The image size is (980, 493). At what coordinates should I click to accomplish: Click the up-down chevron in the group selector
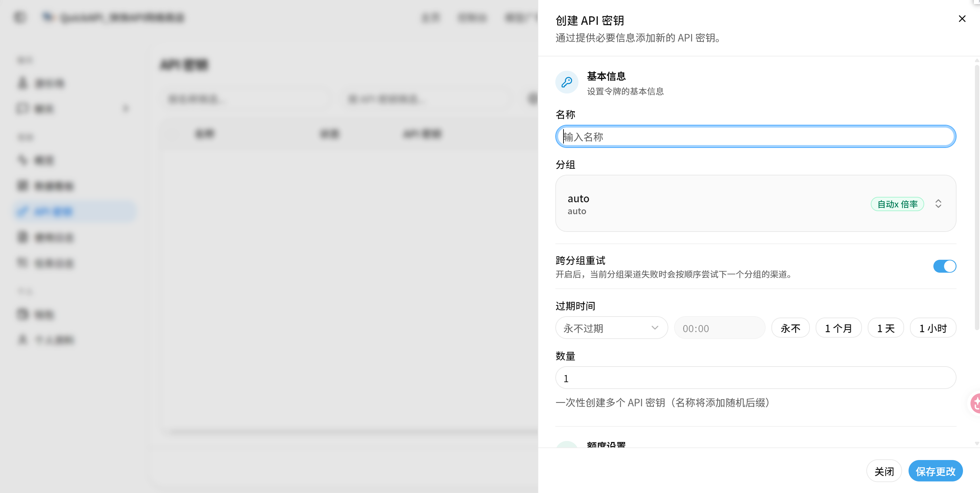pyautogui.click(x=938, y=204)
